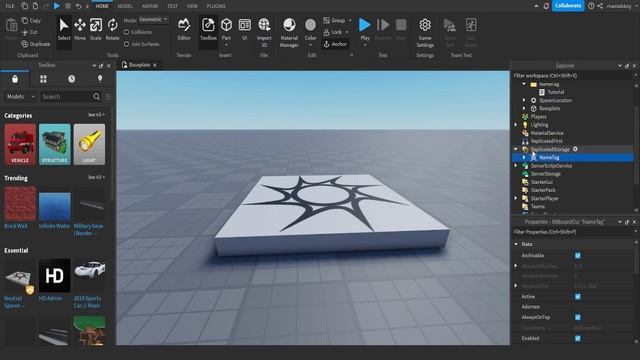Open Import 3D

pos(264,33)
